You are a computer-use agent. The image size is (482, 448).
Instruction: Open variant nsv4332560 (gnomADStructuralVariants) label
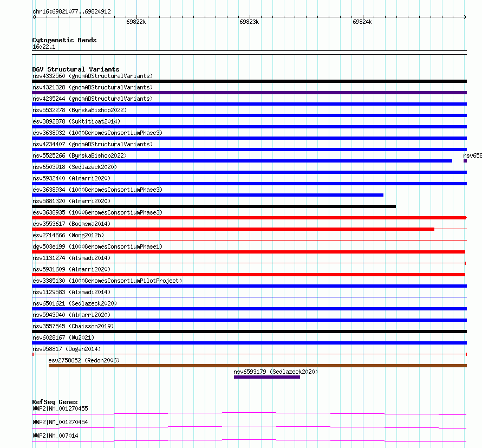coord(93,76)
